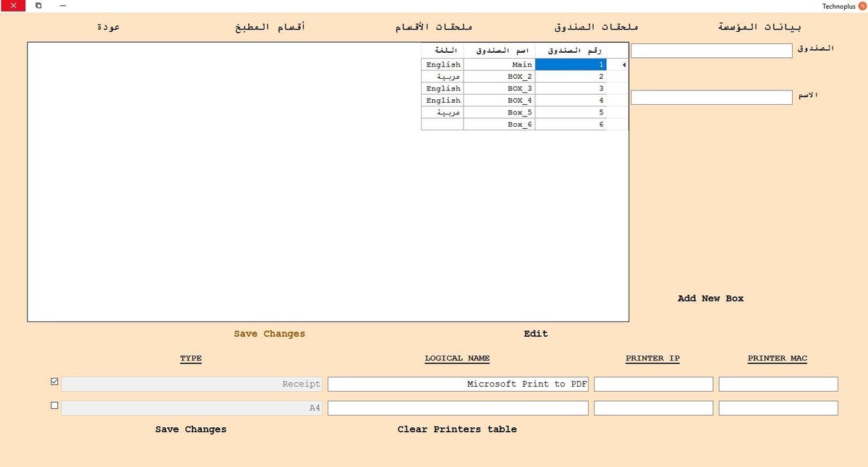Click Clear Printers table
This screenshot has height=467, width=868.
tap(457, 429)
